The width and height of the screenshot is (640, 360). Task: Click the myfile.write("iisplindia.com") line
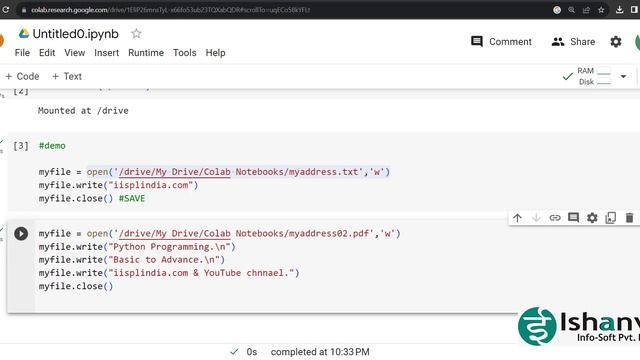point(118,185)
